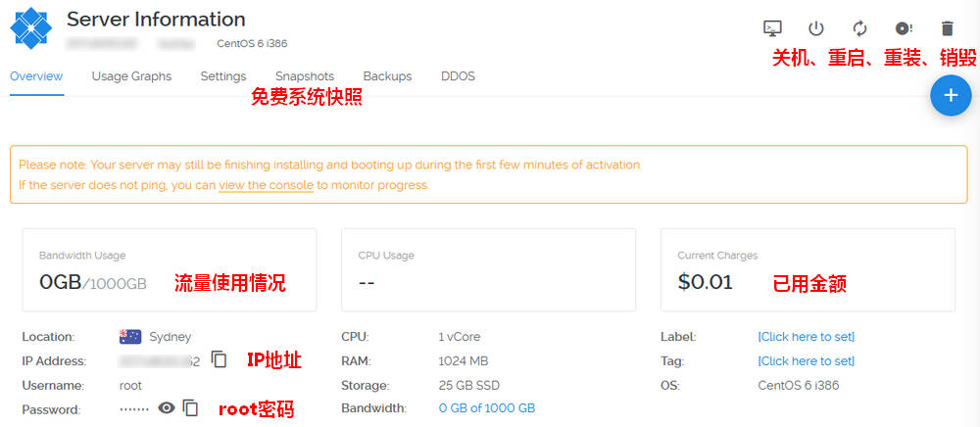
Task: Click the reinstall server disc icon
Action: 904,28
